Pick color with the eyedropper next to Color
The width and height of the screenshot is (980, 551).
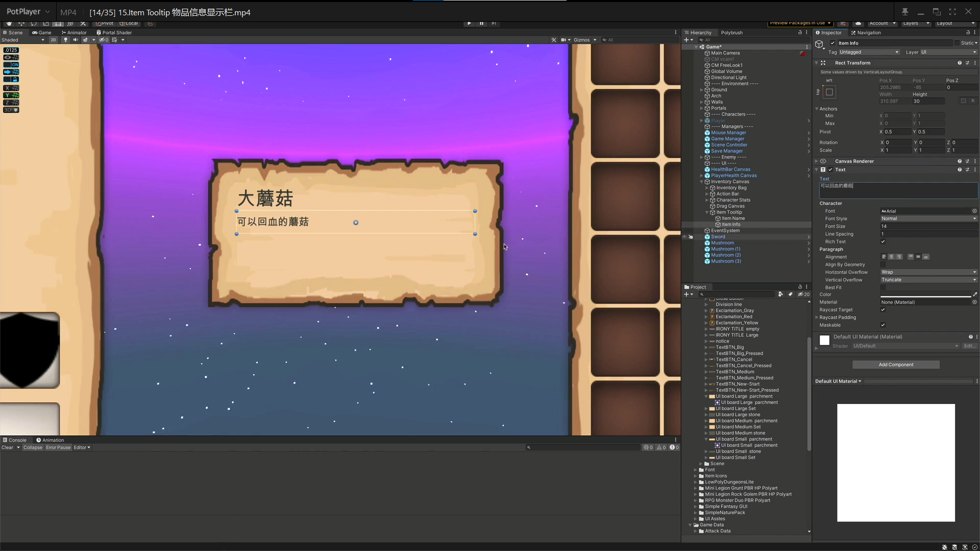[x=975, y=294]
